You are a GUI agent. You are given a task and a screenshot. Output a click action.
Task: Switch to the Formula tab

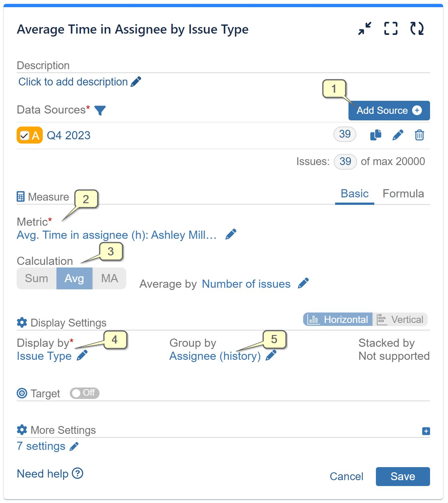[x=403, y=193]
